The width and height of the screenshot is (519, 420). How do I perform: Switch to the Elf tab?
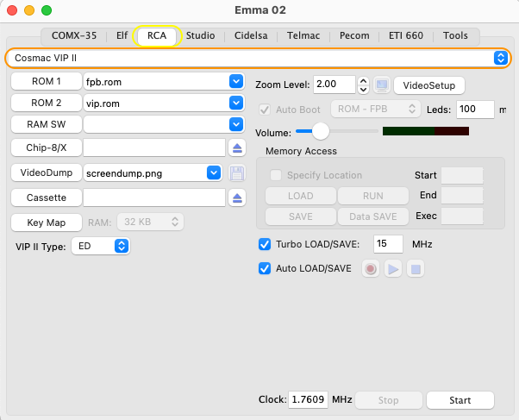coord(122,35)
